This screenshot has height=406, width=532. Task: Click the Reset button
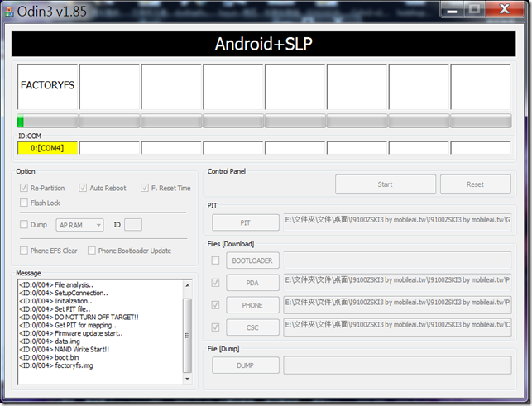(x=476, y=184)
